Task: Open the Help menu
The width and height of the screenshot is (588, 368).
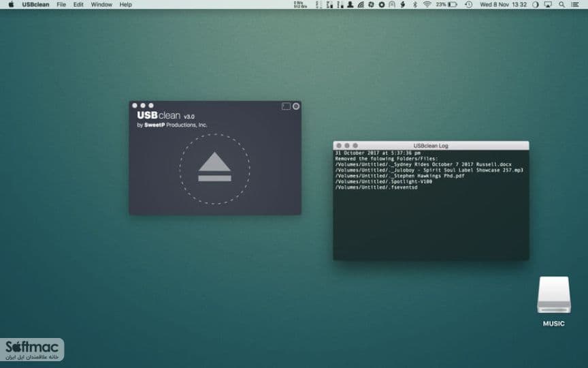Action: pyautogui.click(x=126, y=5)
